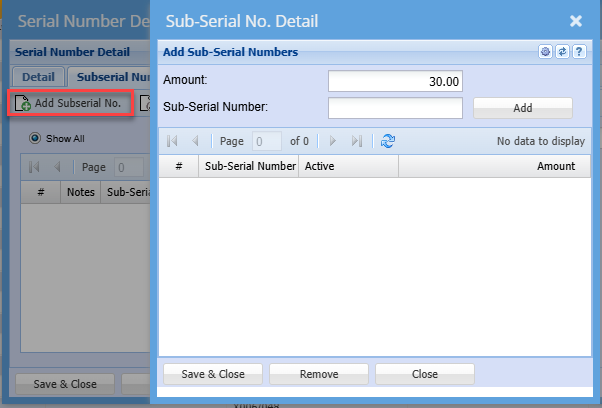The height and width of the screenshot is (408, 602).
Task: Refresh the sub-serial grid with blue arrows icon
Action: point(388,141)
